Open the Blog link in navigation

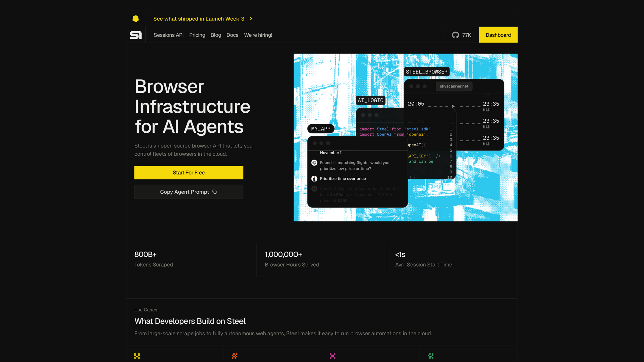[216, 35]
